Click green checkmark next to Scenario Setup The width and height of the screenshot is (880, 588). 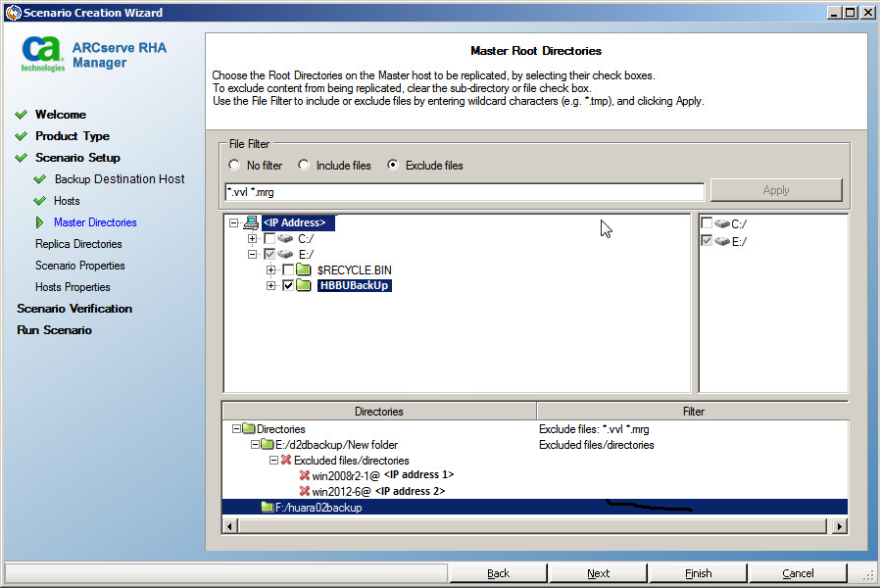[x=22, y=158]
